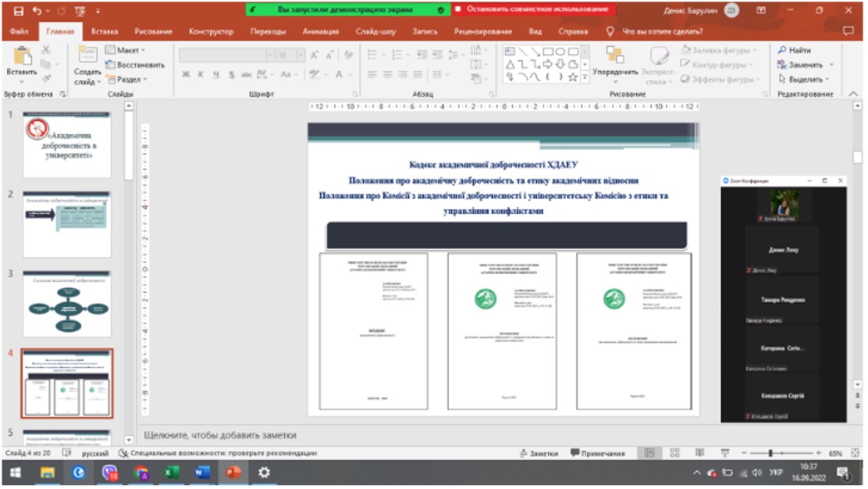Screen dimensions: 868x489
Task: Toggle text shadow S formatting
Action: (231, 74)
